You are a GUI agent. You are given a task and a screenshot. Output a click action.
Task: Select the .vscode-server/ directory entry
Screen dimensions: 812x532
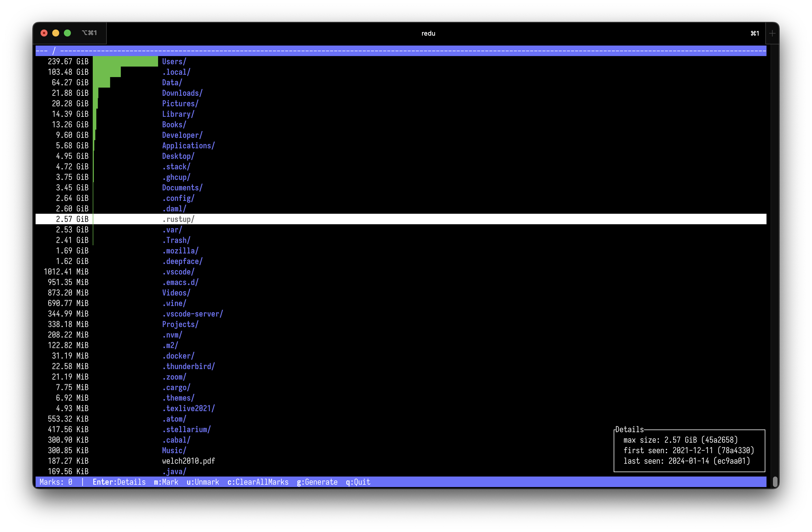pyautogui.click(x=192, y=314)
